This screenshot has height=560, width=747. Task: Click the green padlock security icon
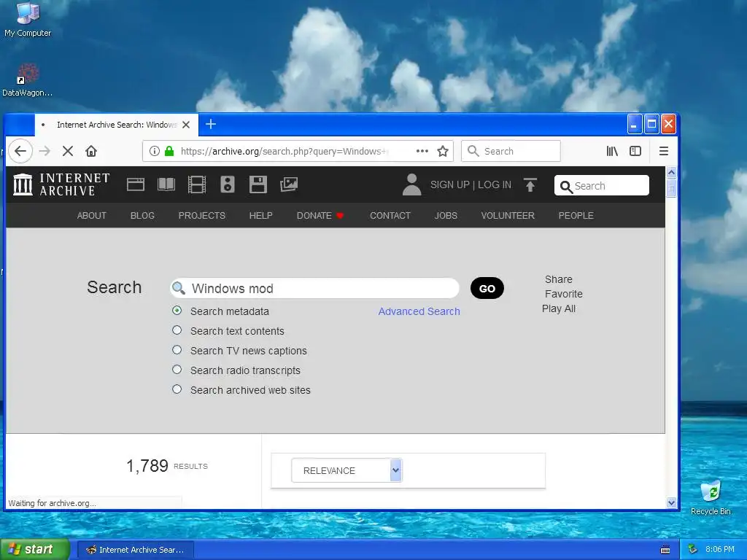coord(169,152)
